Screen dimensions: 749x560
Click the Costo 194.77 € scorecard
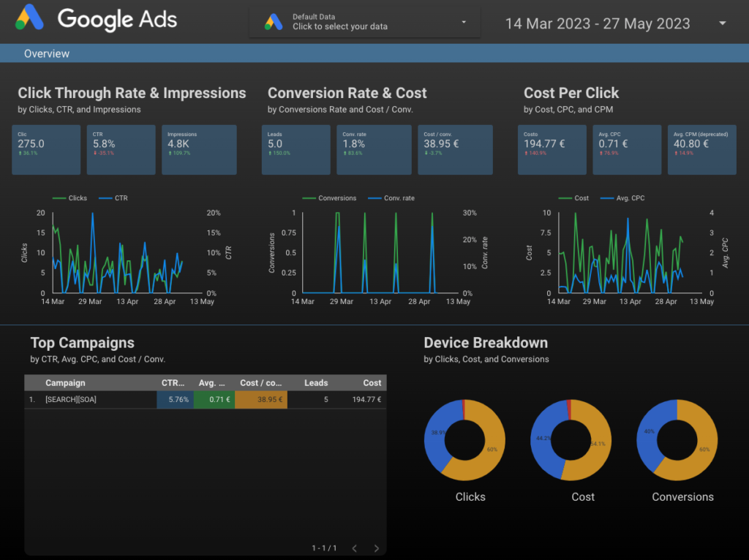pyautogui.click(x=552, y=149)
